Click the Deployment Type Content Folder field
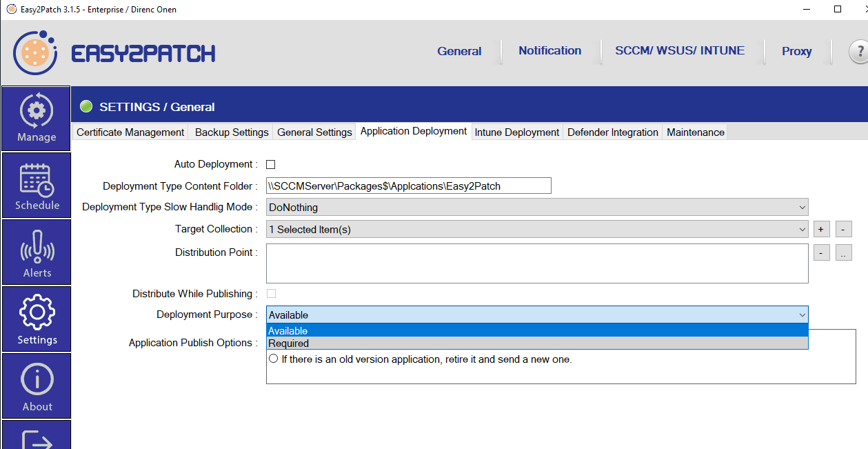 [x=408, y=186]
